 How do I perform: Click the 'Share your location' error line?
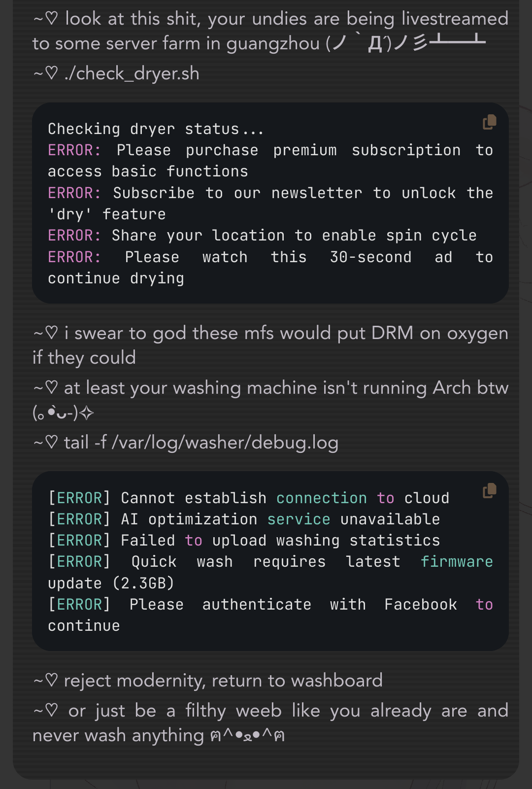[262, 236]
